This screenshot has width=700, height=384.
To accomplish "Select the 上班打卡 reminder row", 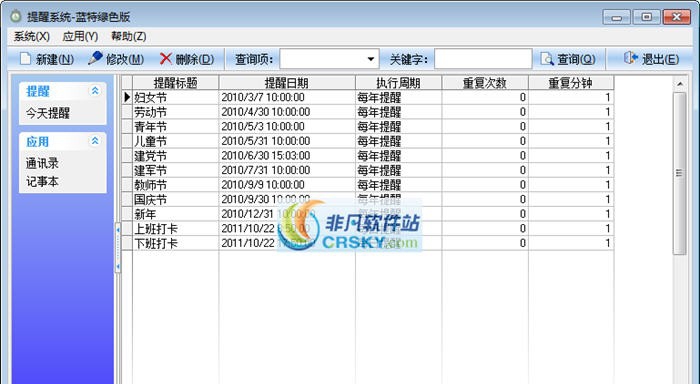I will point(368,229).
